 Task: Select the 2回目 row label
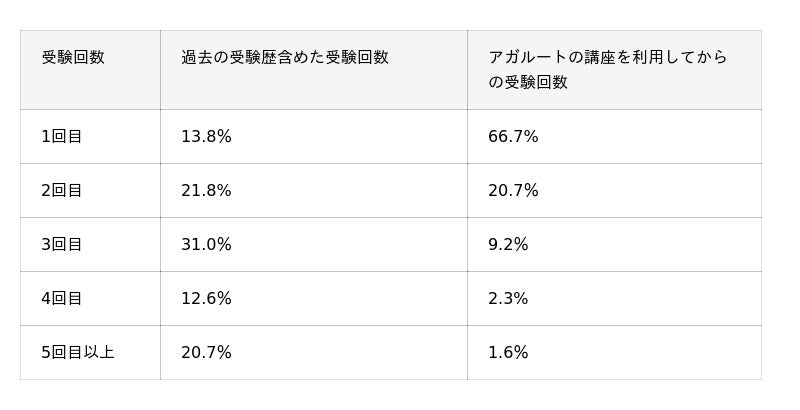[x=62, y=191]
